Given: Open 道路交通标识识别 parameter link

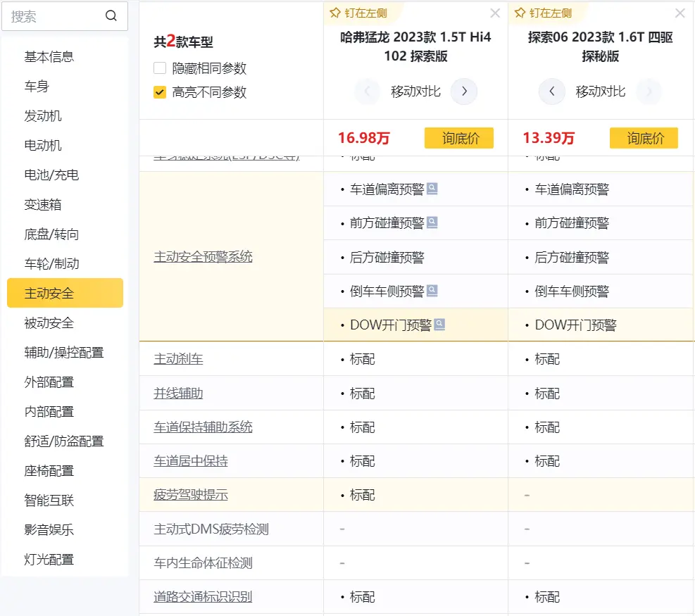Looking at the screenshot, I should [203, 596].
